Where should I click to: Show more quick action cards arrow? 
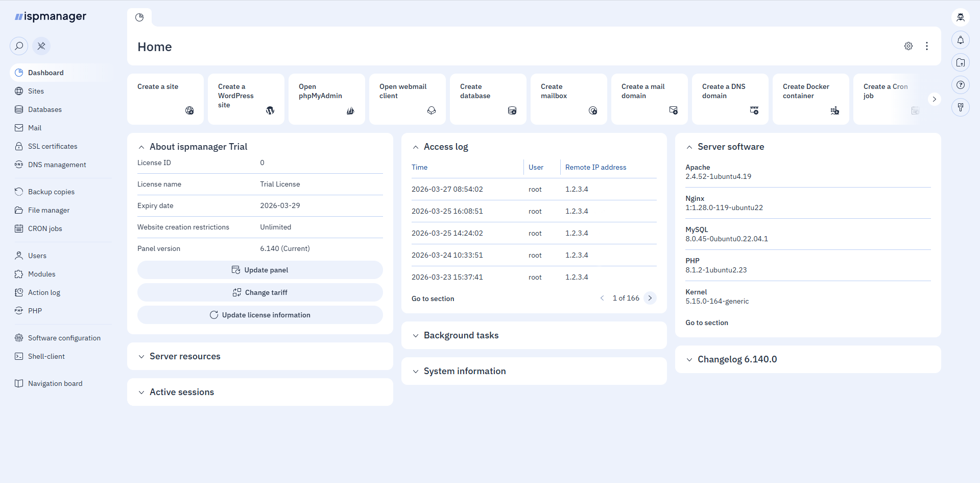pos(935,99)
